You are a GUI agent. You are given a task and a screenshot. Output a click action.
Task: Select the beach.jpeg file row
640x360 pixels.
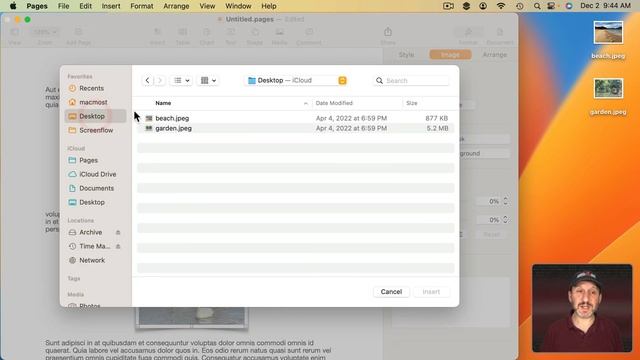pos(296,118)
